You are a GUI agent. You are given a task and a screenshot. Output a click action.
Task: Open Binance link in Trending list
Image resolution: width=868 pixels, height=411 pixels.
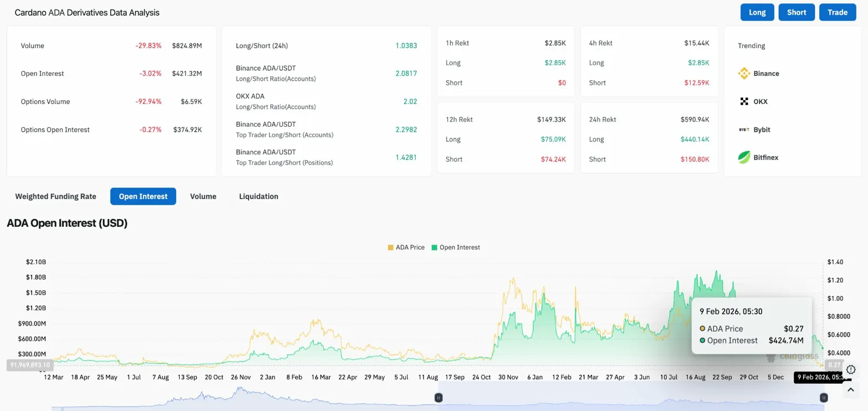[766, 74]
